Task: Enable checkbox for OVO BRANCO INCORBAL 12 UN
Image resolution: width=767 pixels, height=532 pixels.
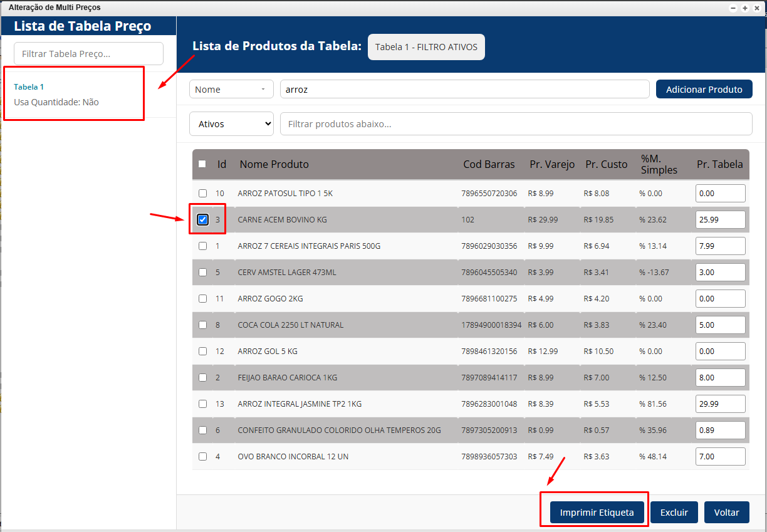Action: coord(202,456)
